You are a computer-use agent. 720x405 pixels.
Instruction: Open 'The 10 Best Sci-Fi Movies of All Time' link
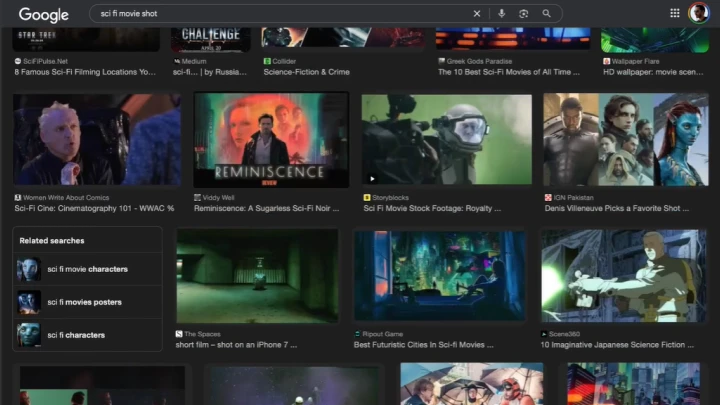pyautogui.click(x=509, y=72)
